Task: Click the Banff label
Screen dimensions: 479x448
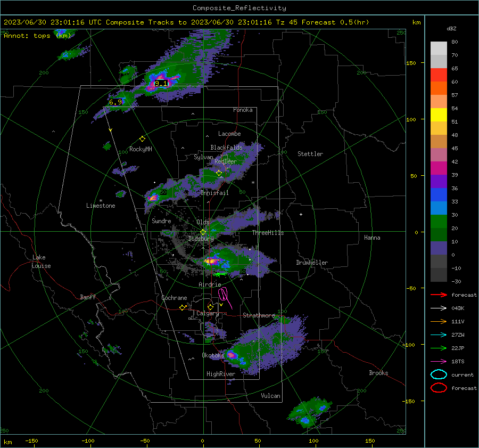Action: [88, 297]
